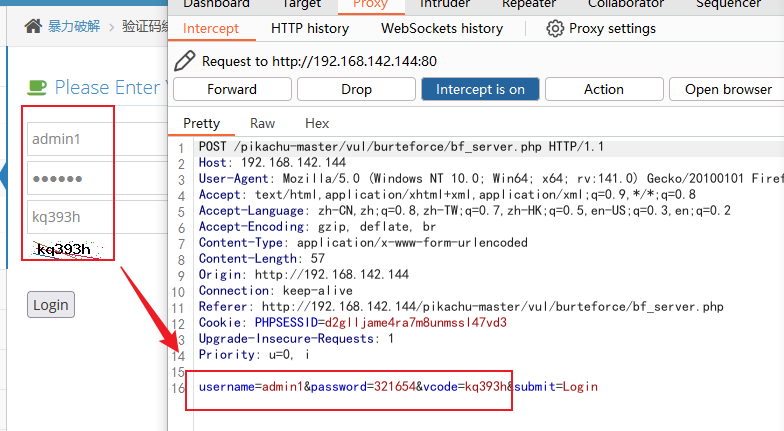Viewport: 784px width, 431px height.
Task: Switch to the Target tab
Action: pos(301,4)
